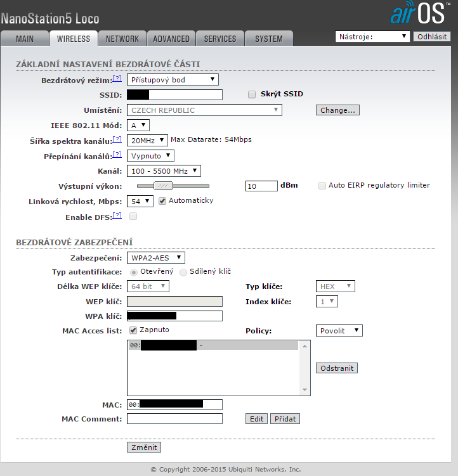Tick the Enable DFS checkbox

pyautogui.click(x=133, y=216)
